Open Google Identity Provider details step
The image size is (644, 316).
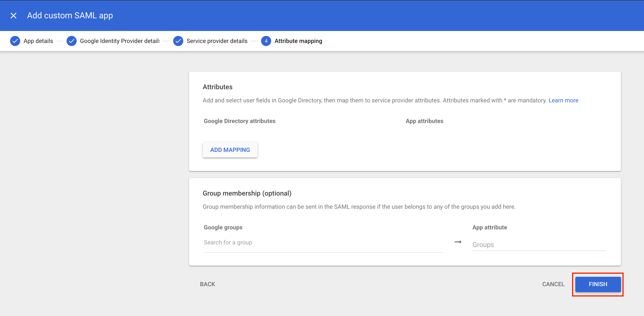click(120, 41)
